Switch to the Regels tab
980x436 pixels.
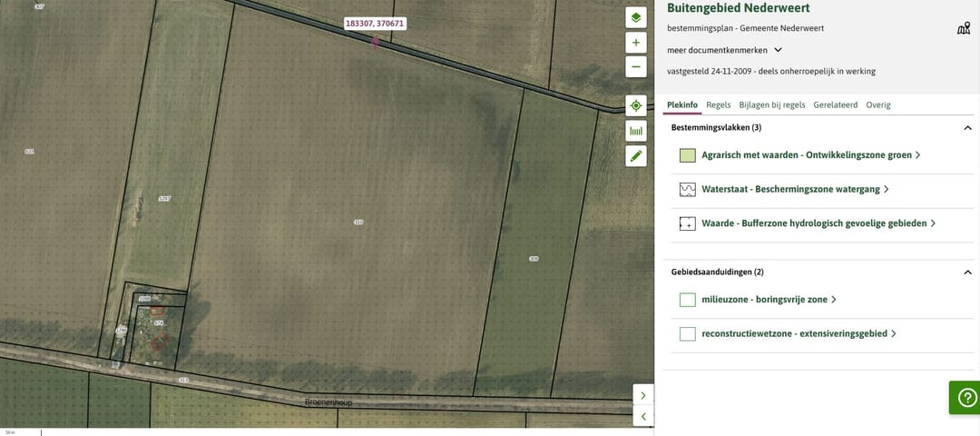(718, 104)
